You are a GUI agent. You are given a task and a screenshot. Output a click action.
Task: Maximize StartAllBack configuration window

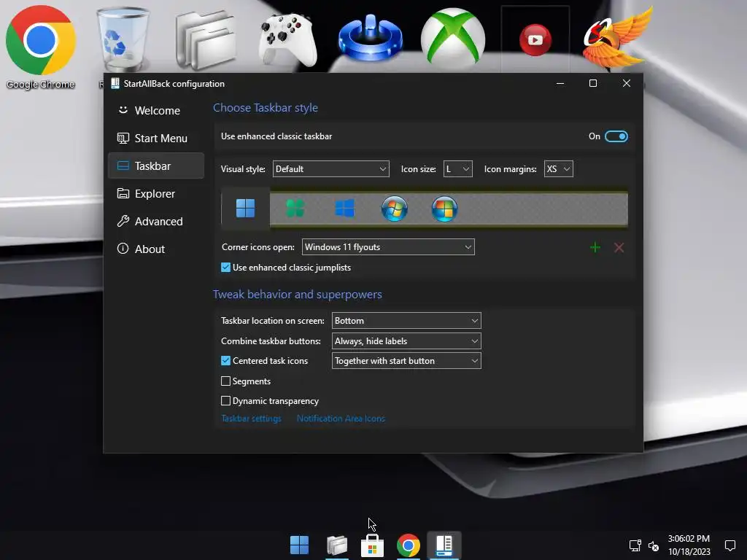[593, 83]
